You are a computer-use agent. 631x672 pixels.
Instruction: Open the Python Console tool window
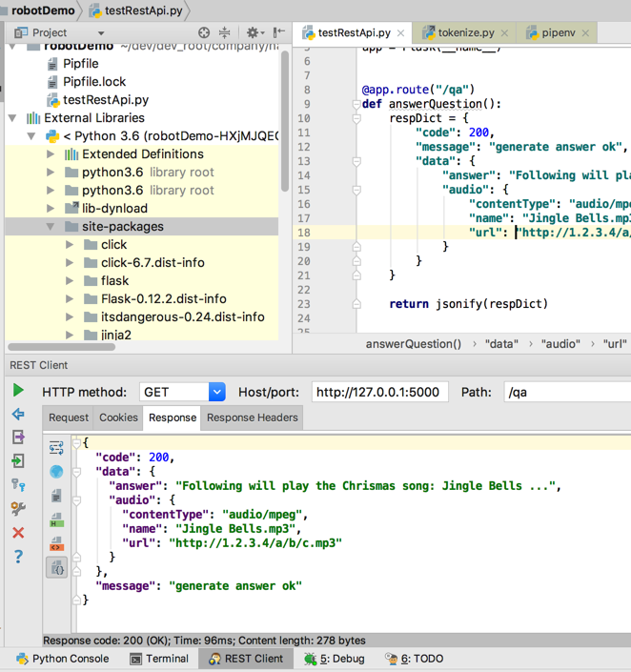click(x=63, y=659)
